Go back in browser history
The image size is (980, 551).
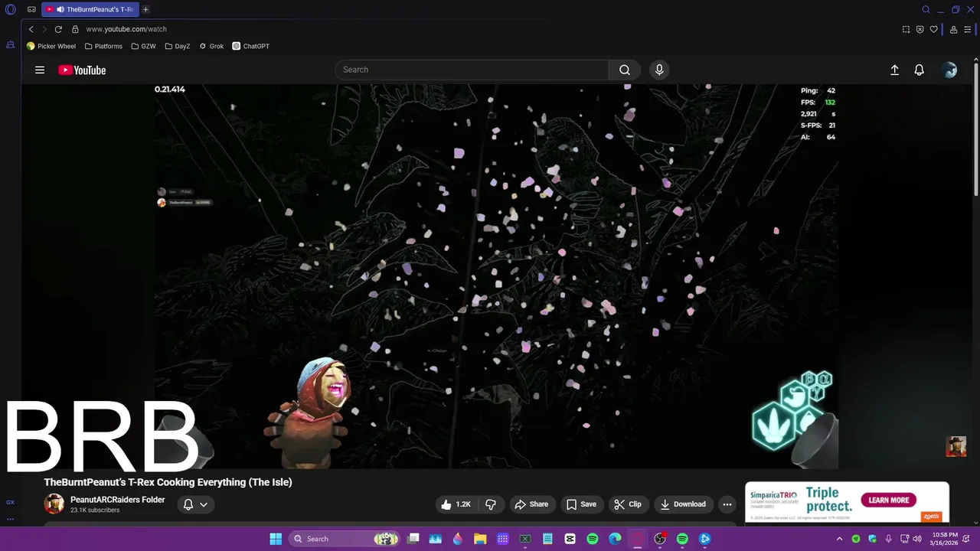coord(31,29)
